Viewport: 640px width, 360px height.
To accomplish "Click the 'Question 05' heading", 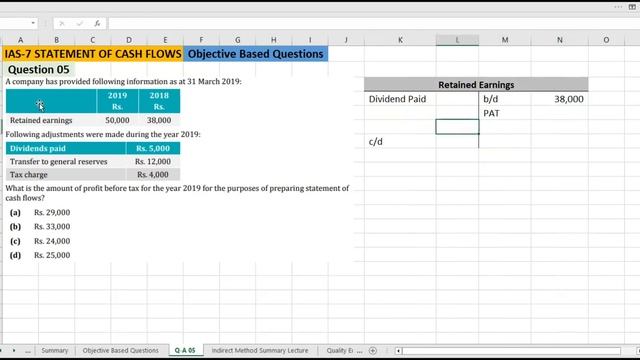I will tap(39, 69).
